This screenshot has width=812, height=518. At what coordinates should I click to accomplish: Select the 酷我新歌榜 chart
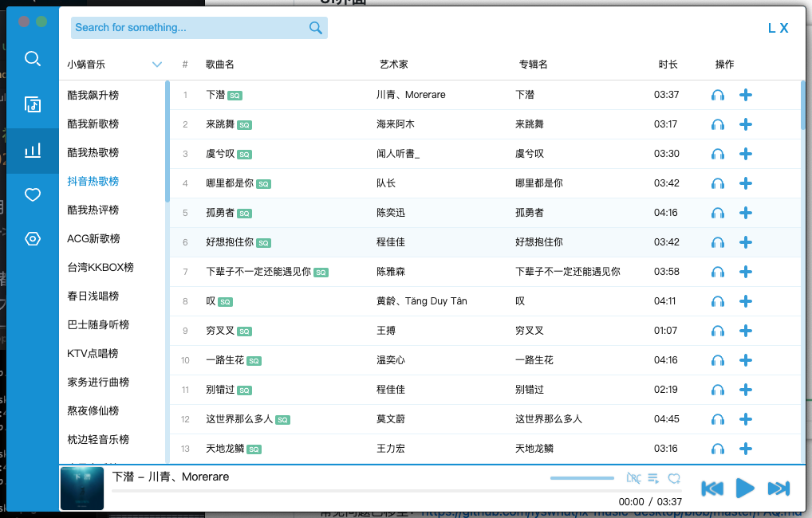93,124
